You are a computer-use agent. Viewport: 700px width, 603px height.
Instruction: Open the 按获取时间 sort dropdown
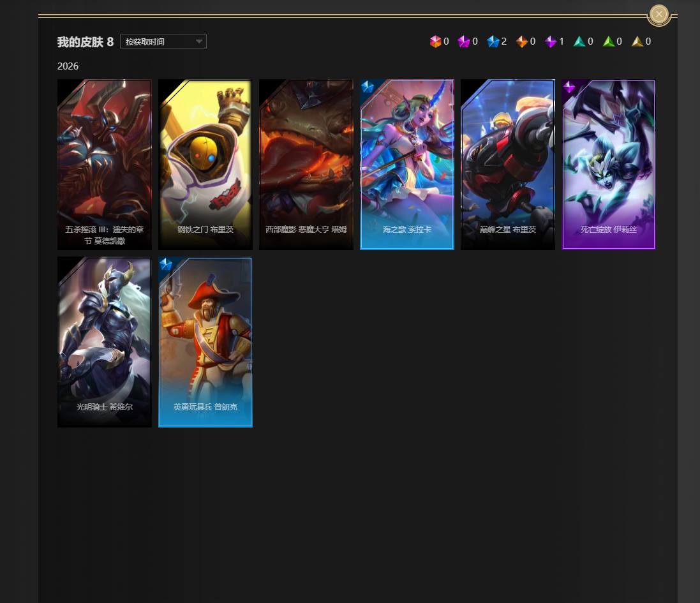click(163, 41)
